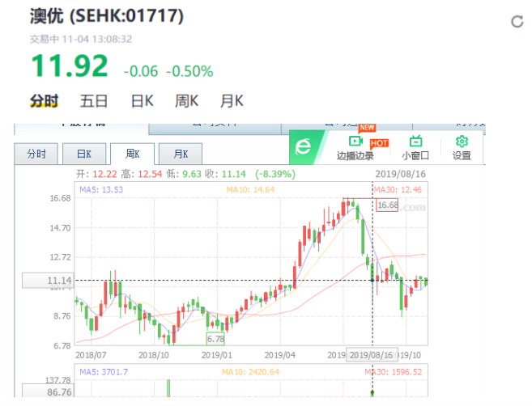Click the refresh icon at top right
Screen dimensions: 532x406
coord(517,22)
